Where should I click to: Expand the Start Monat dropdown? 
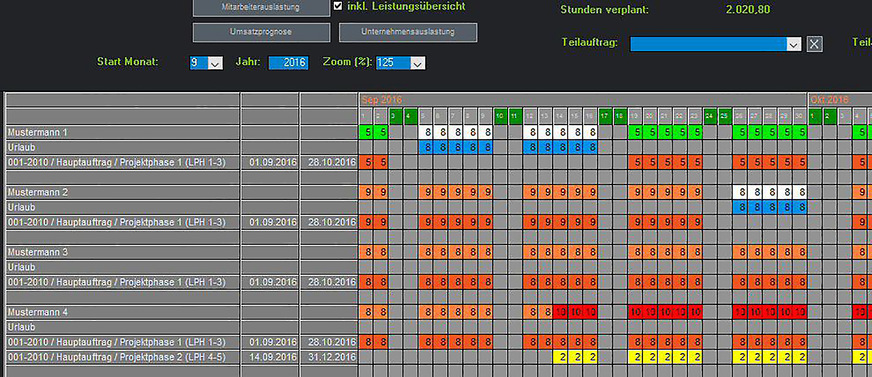pyautogui.click(x=215, y=63)
